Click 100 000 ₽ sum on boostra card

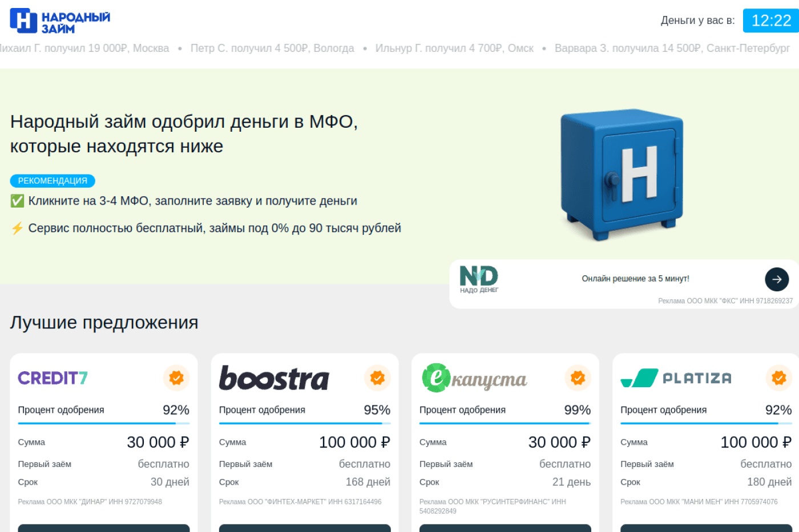pyautogui.click(x=354, y=442)
